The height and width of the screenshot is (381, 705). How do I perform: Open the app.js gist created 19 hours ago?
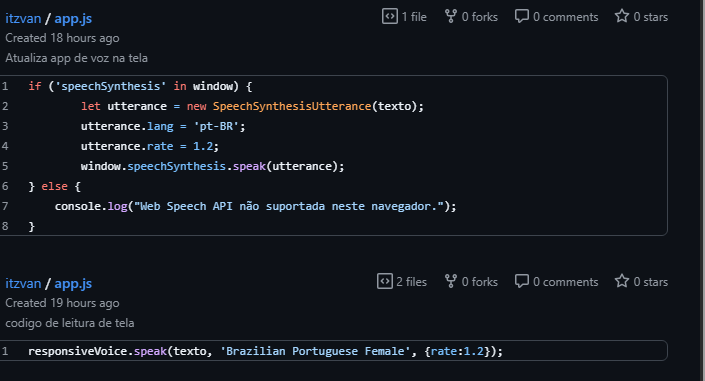73,284
